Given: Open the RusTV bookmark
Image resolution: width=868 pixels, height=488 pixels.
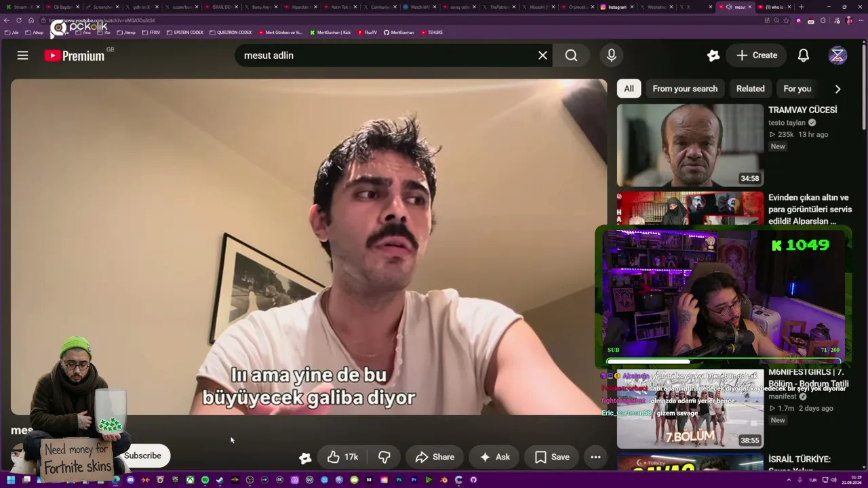Looking at the screenshot, I should tap(367, 33).
